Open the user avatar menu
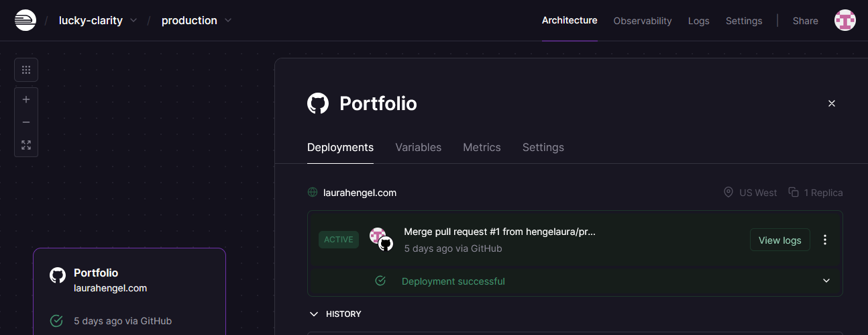The height and width of the screenshot is (335, 868). (845, 20)
